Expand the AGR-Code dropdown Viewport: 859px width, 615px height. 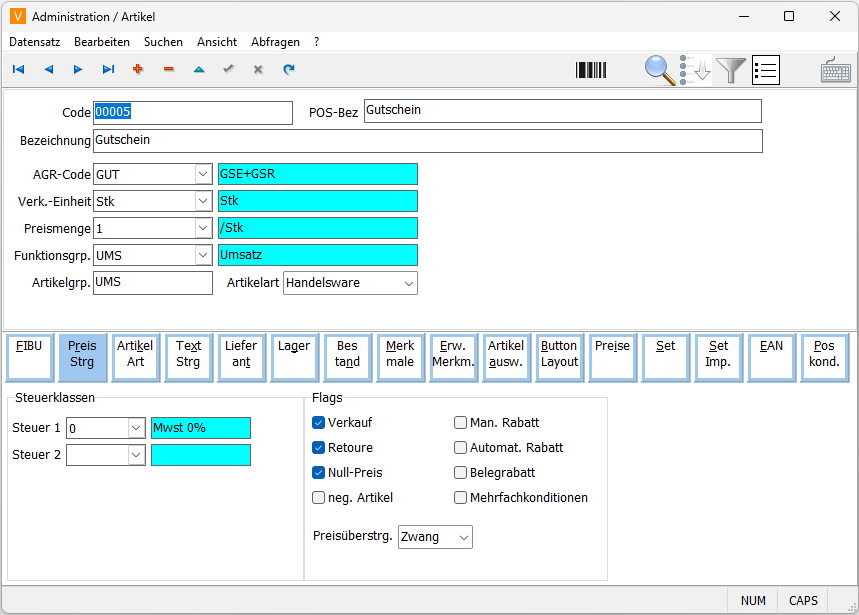(x=203, y=174)
